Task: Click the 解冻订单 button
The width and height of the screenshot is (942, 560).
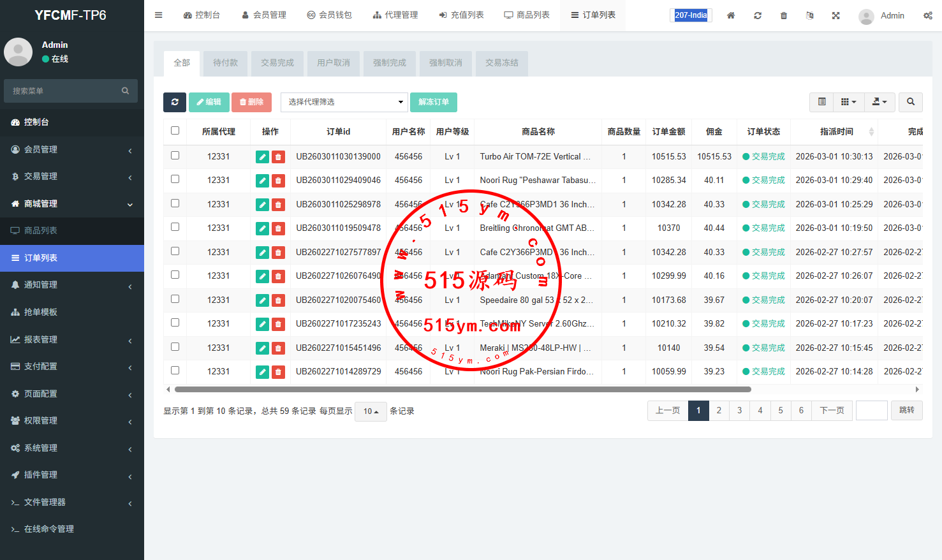Action: [433, 102]
